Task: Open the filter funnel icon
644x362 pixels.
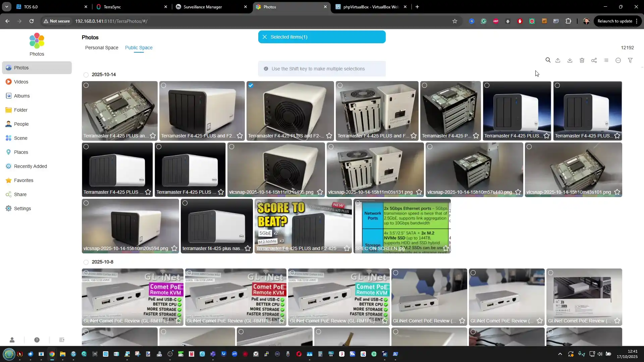Action: [630, 60]
